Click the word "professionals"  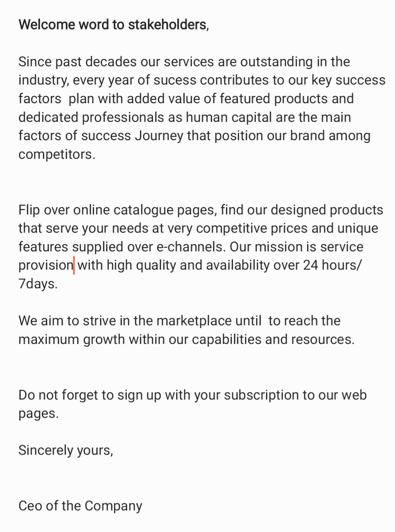[123, 117]
